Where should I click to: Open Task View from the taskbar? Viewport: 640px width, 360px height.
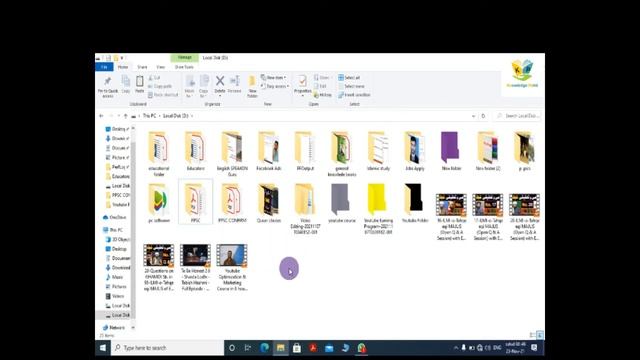point(248,348)
